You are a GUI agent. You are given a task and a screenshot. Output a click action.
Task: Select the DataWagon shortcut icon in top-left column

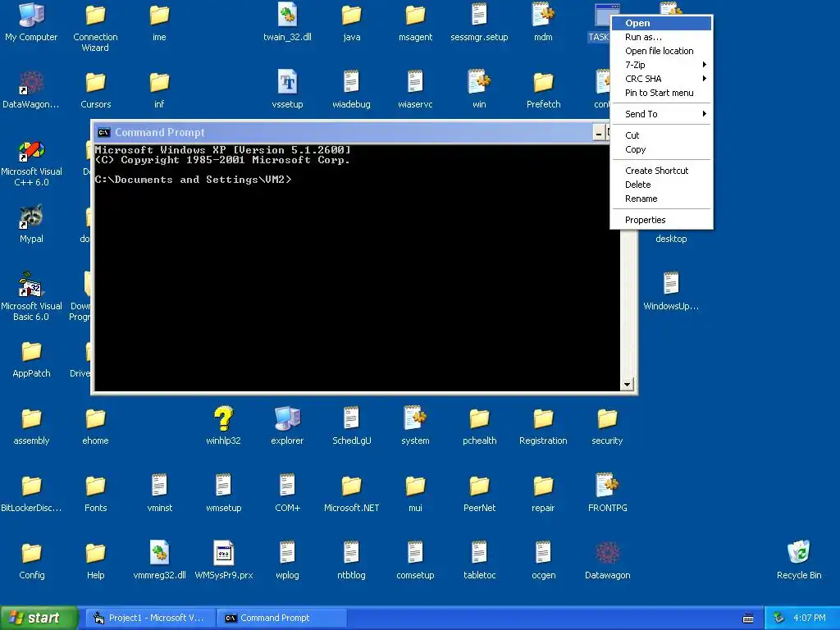31,83
